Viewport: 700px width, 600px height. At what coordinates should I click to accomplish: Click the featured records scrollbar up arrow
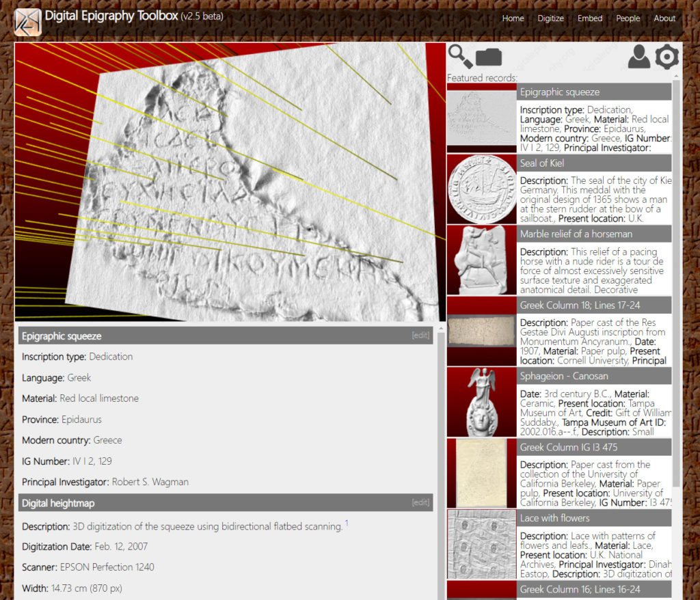pos(676,76)
